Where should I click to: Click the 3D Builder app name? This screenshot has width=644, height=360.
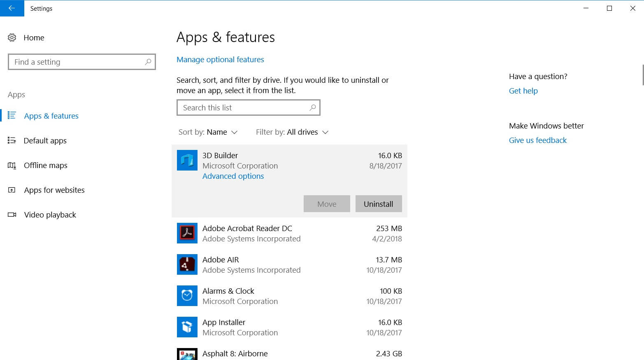click(x=220, y=155)
